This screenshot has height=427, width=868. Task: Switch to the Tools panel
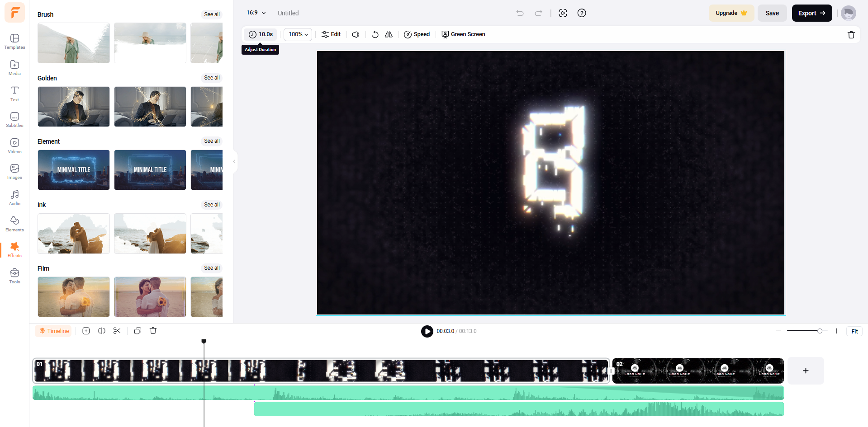click(x=14, y=275)
